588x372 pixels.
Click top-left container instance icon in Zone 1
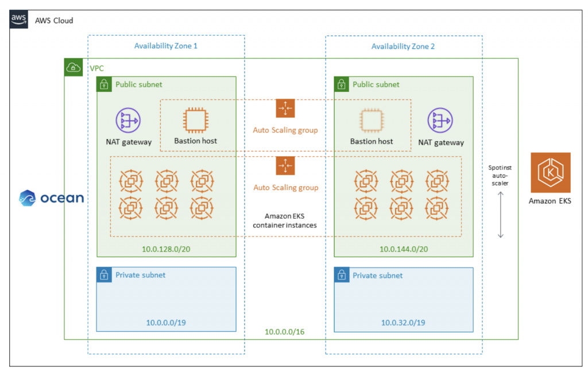point(131,181)
